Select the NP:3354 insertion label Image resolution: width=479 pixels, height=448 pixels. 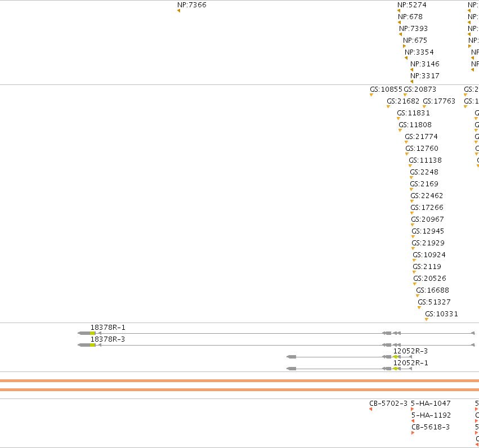(x=419, y=52)
